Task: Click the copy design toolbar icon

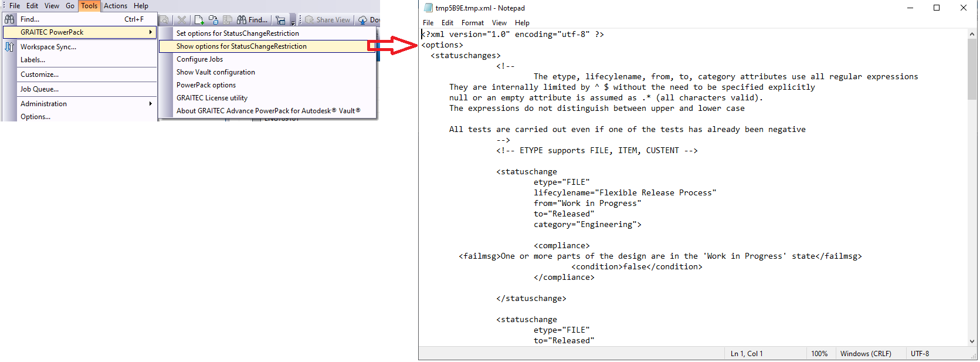Action: [228, 20]
